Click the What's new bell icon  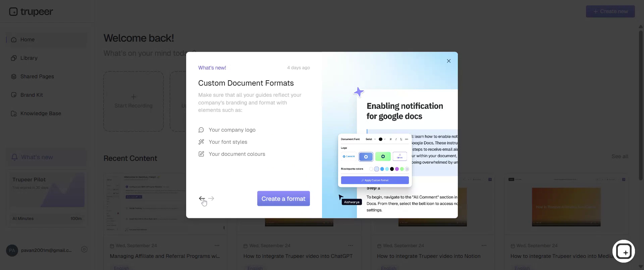pyautogui.click(x=14, y=157)
